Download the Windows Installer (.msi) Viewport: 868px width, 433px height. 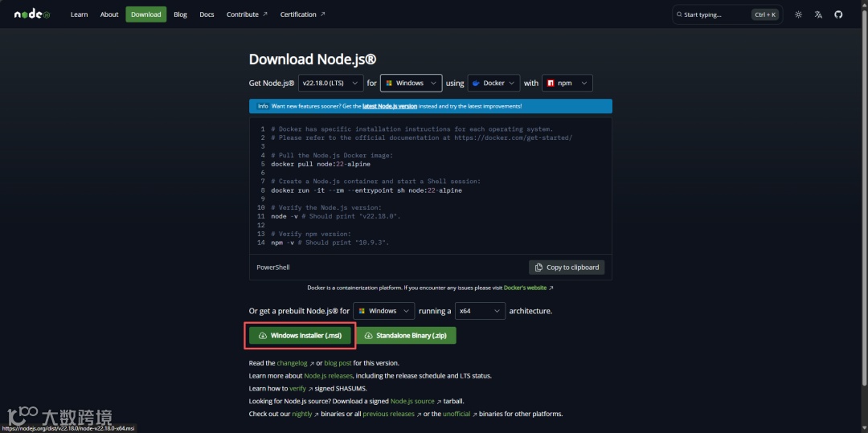coord(300,336)
